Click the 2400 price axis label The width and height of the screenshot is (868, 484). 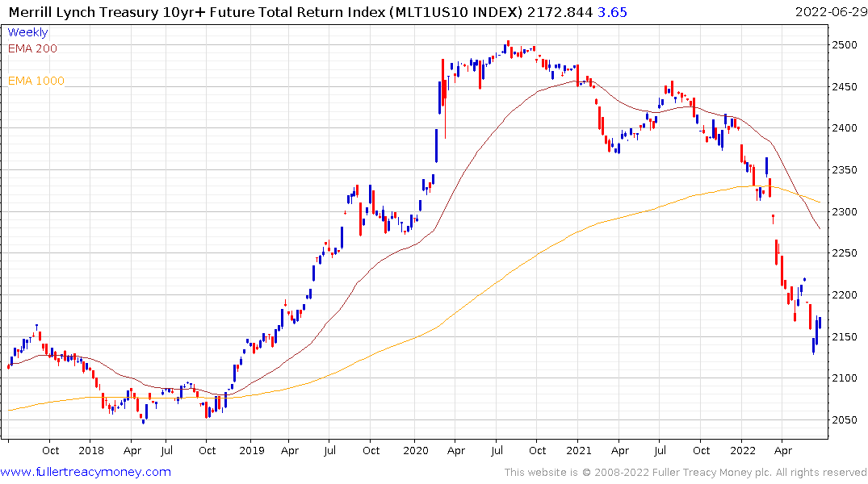[845, 127]
